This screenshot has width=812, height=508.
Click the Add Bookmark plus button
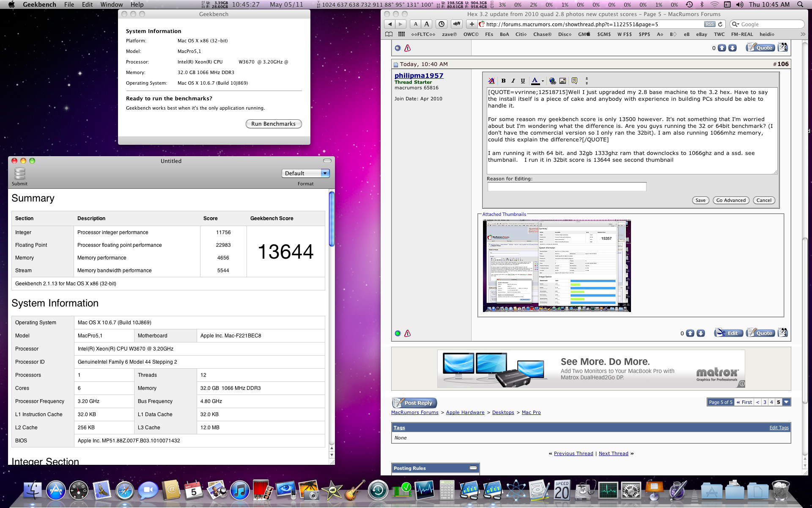click(472, 24)
